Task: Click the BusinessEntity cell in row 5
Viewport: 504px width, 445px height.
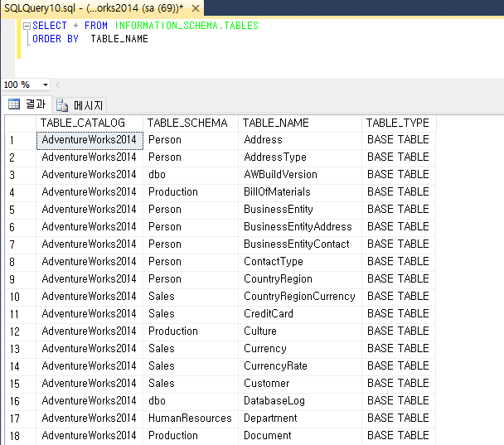Action: click(x=300, y=210)
